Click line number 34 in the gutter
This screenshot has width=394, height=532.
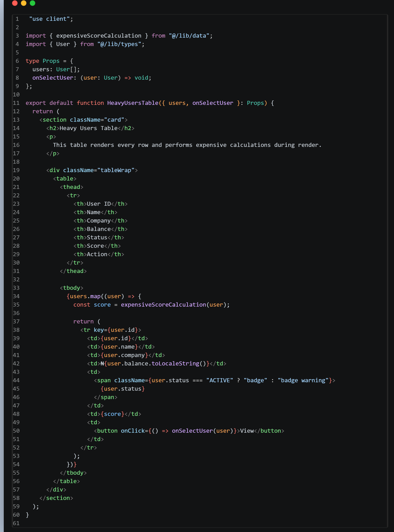point(16,296)
